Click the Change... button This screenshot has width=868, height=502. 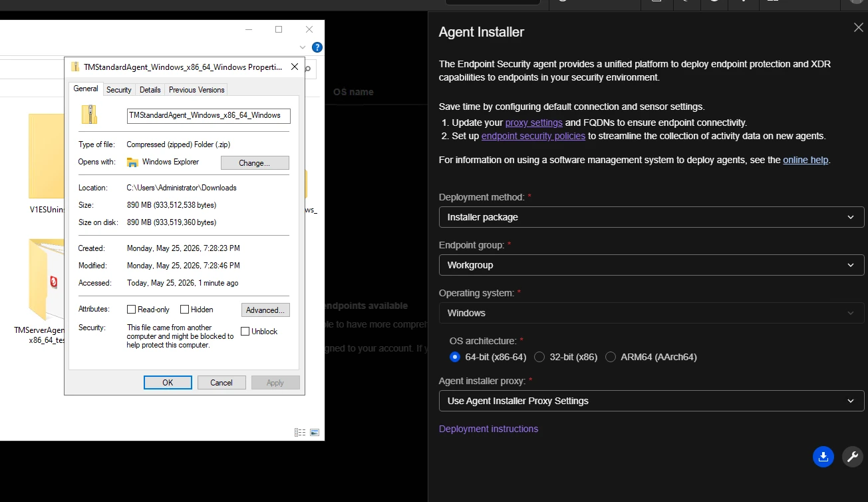255,162
